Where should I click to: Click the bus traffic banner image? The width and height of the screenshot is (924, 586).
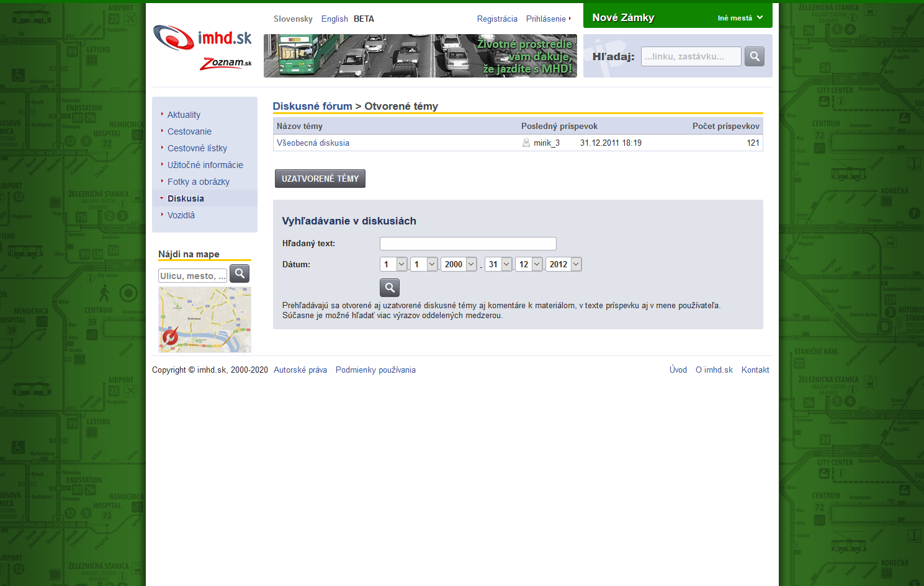click(x=420, y=56)
